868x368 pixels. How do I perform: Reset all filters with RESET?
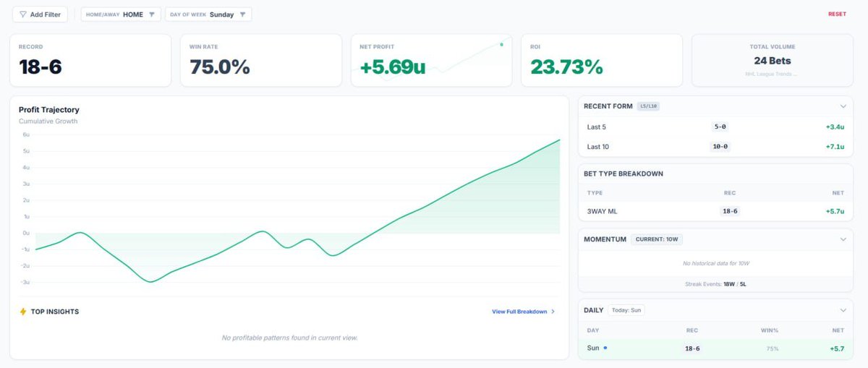pyautogui.click(x=837, y=14)
